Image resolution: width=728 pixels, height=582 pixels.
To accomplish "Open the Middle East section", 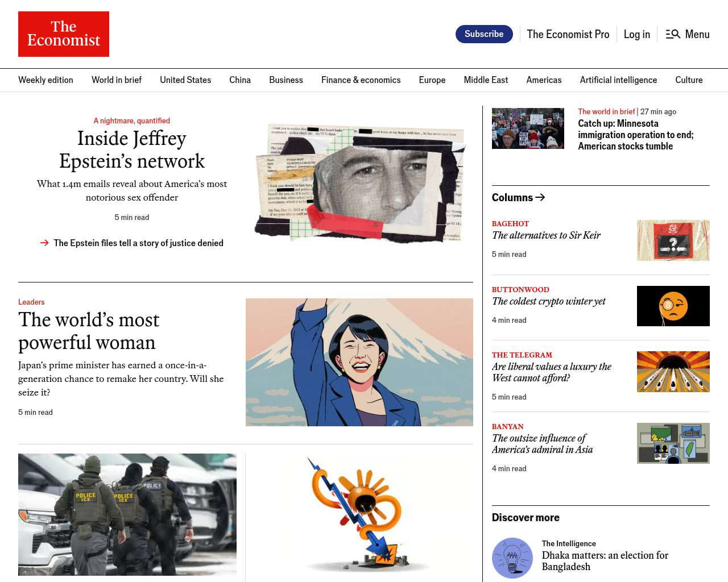I will pyautogui.click(x=486, y=80).
